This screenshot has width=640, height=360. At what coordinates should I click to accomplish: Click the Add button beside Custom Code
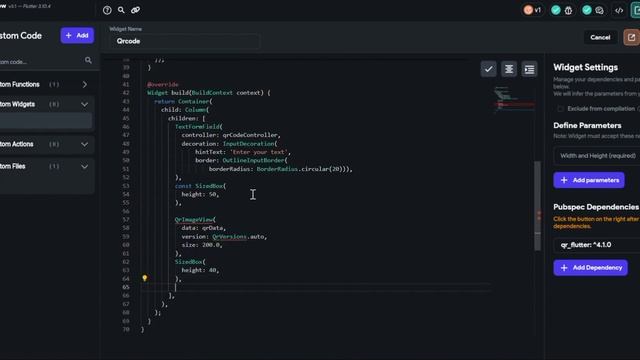[x=77, y=36]
